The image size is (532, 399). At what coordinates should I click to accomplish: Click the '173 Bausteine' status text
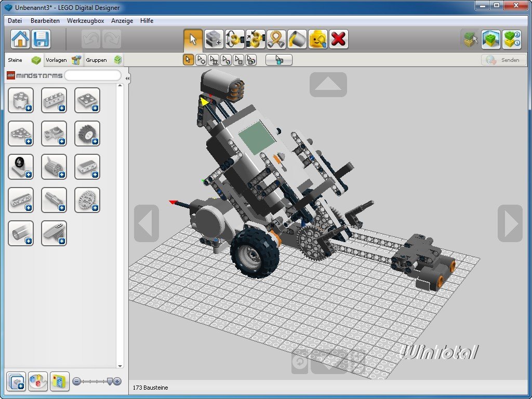pos(150,388)
